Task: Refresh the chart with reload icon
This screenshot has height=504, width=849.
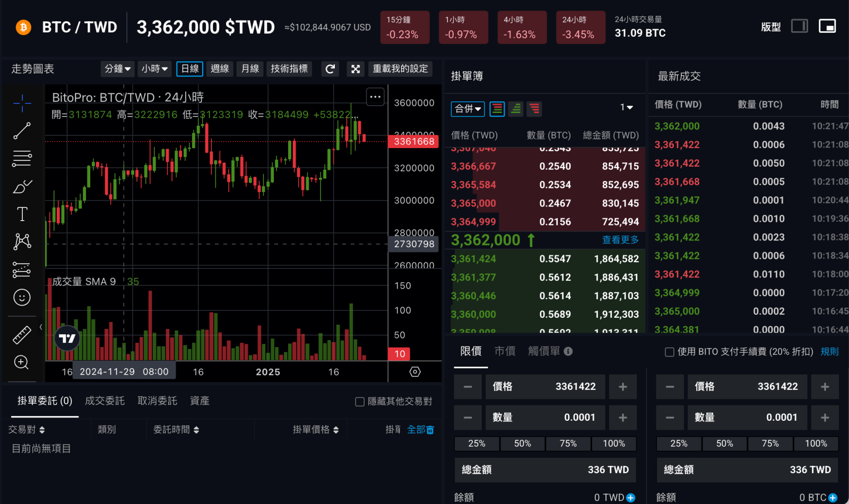Action: coord(330,69)
